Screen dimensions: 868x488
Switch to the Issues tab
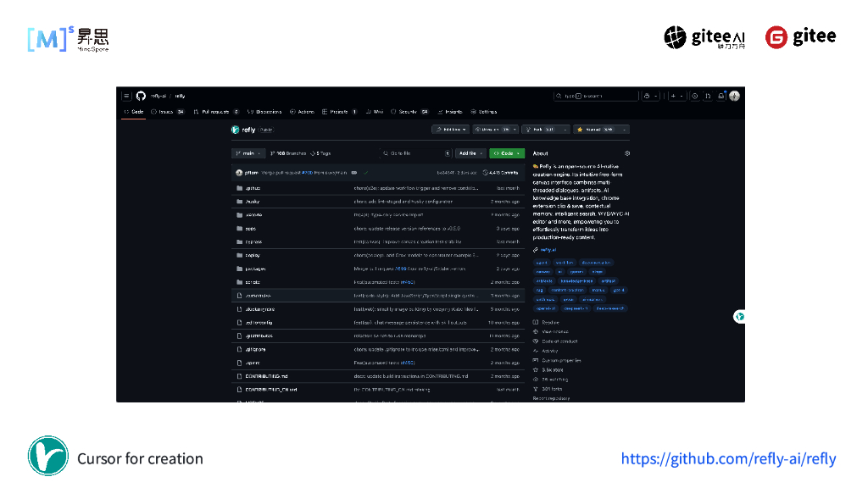[x=168, y=112]
